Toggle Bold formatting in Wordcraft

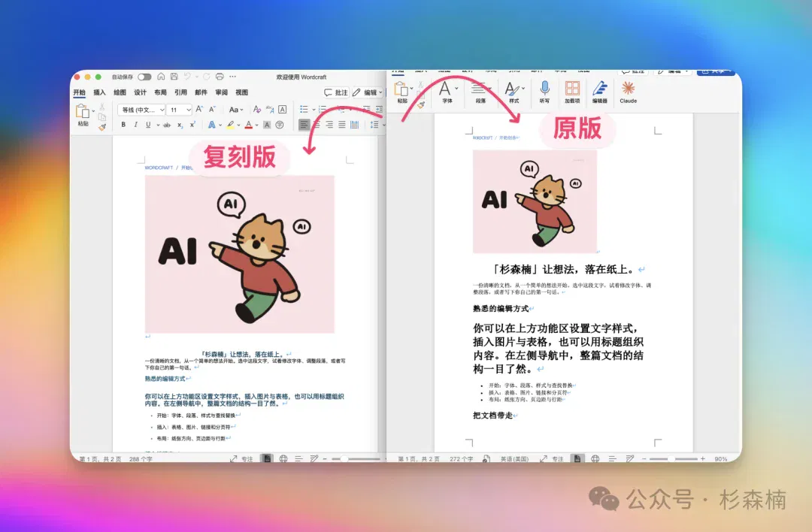(x=123, y=125)
